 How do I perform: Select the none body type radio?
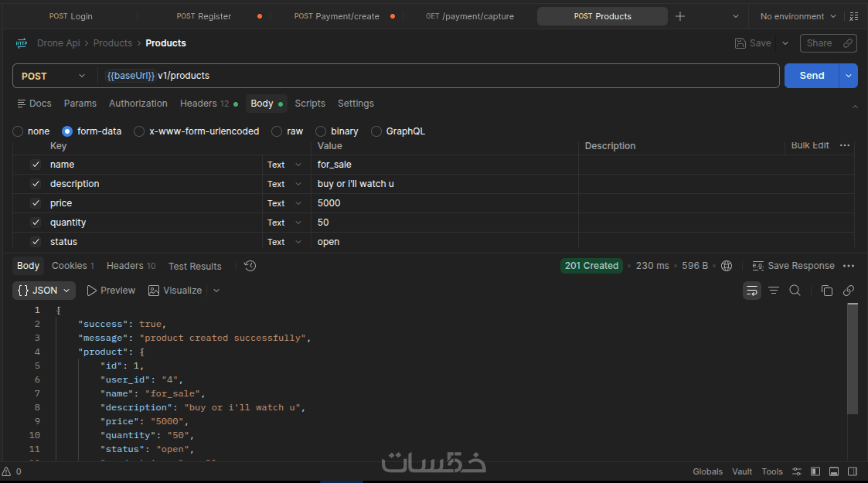coord(18,131)
